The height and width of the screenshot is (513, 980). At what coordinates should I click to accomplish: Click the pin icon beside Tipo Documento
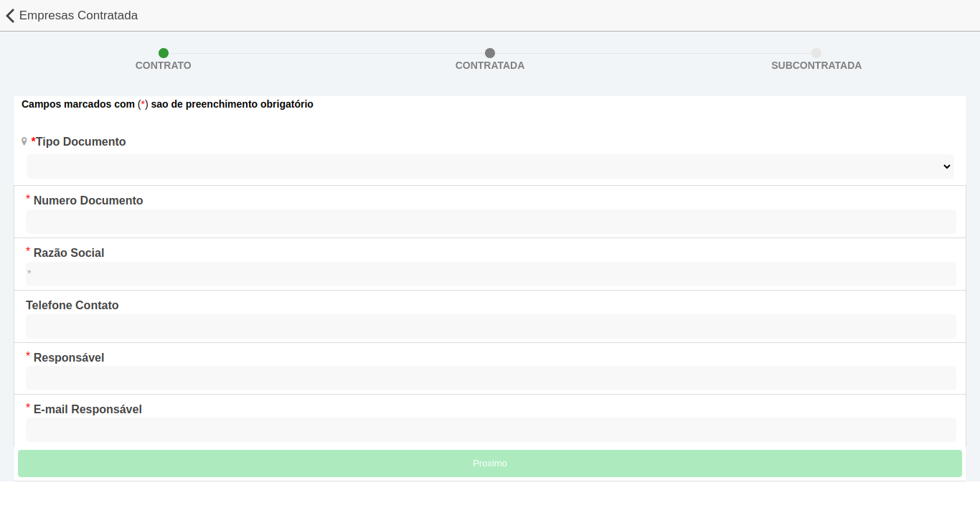point(24,142)
